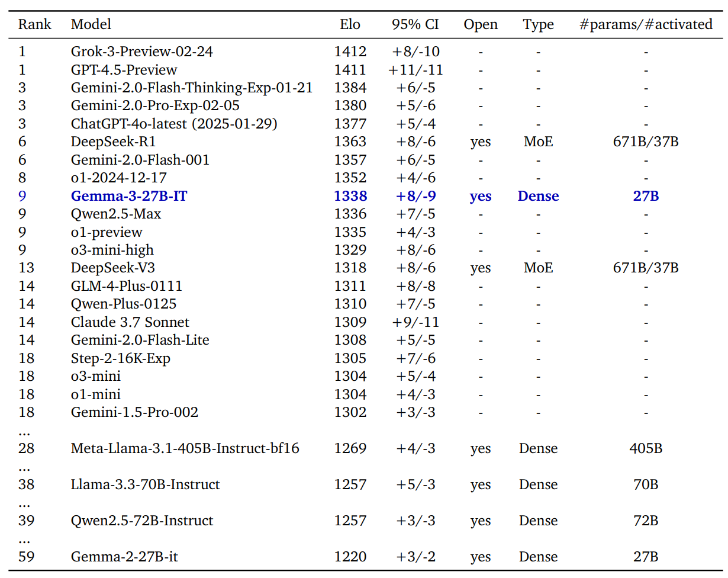This screenshot has width=728, height=578.
Task: Click the bold yes in Gemma-3-27B-IT row
Action: [x=481, y=197]
